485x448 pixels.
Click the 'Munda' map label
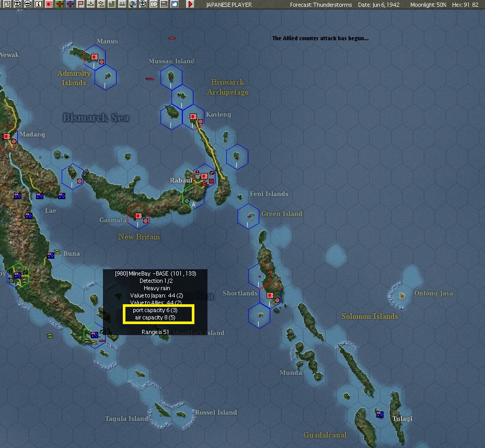coord(291,373)
